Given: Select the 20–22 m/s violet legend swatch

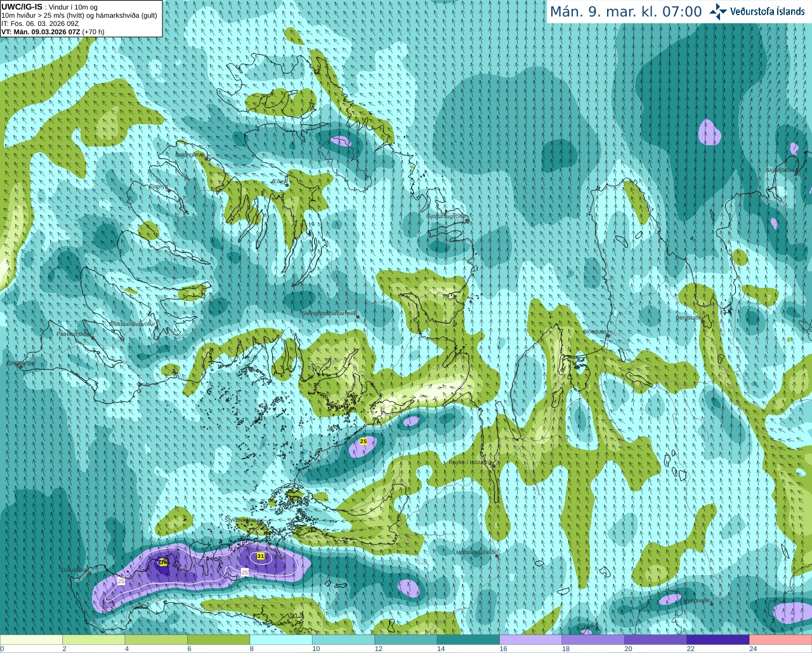Looking at the screenshot, I should (656, 640).
